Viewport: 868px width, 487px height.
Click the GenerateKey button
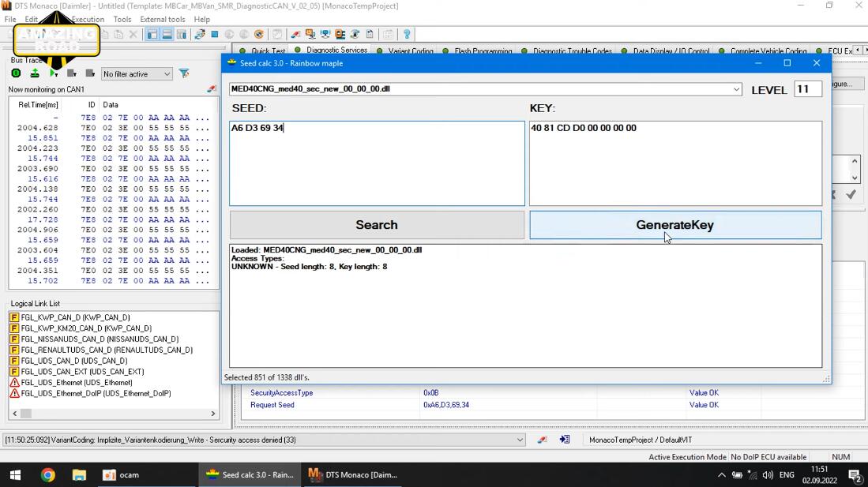click(675, 225)
